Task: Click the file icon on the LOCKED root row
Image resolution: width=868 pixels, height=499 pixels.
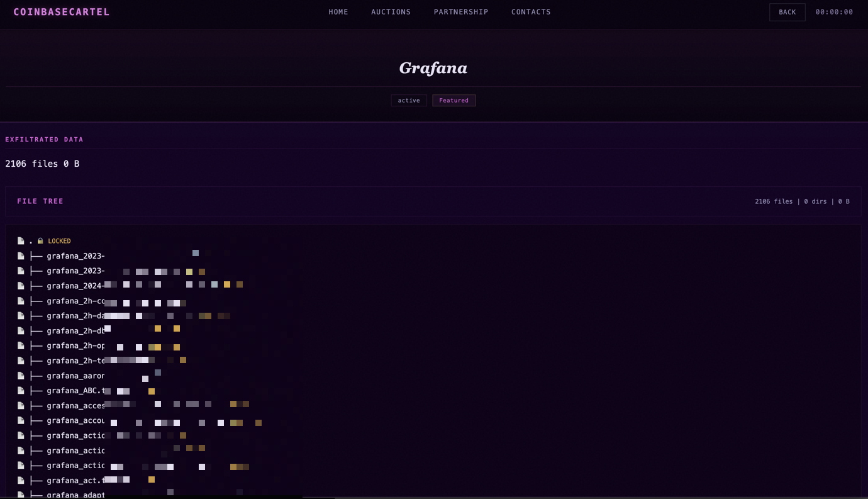Action: coord(21,241)
